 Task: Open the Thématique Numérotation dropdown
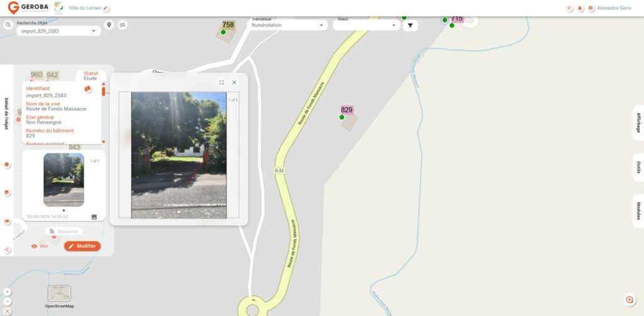[x=288, y=25]
